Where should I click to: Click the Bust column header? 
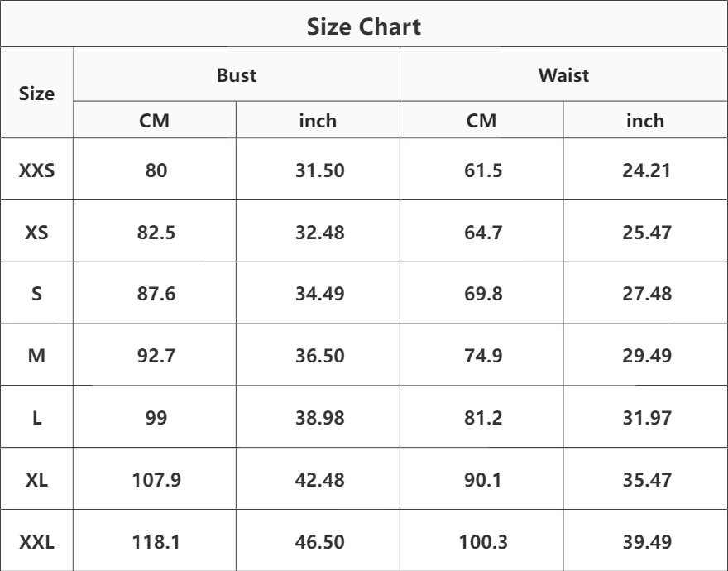point(237,76)
